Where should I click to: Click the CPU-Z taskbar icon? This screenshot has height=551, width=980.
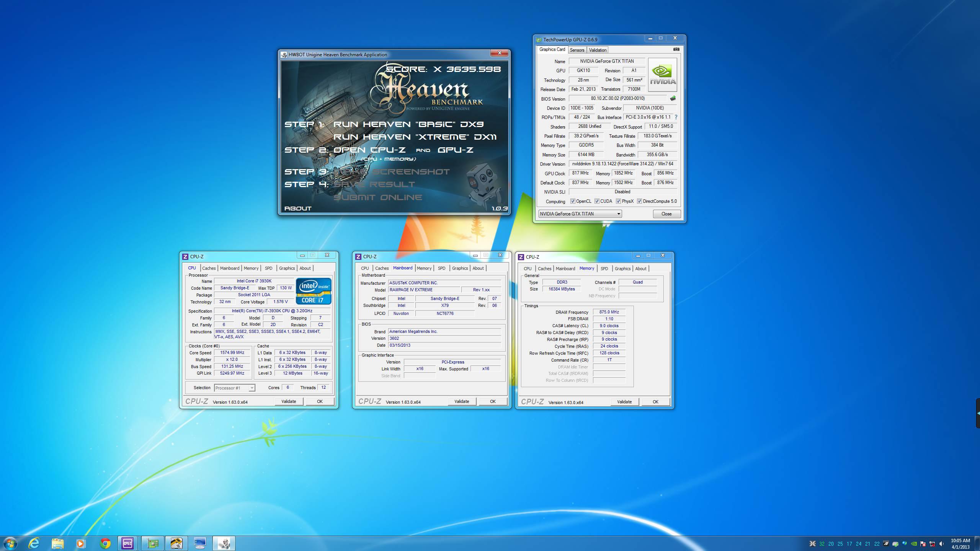(x=127, y=543)
